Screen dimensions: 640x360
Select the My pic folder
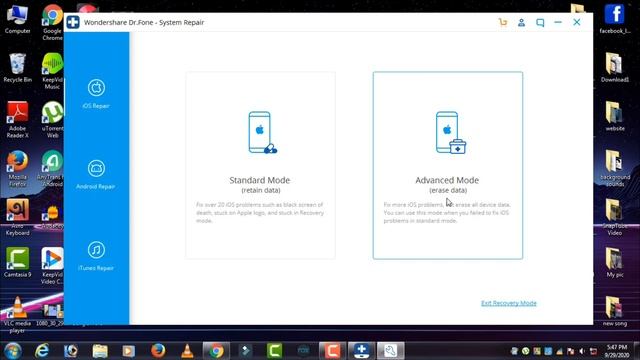tap(615, 262)
